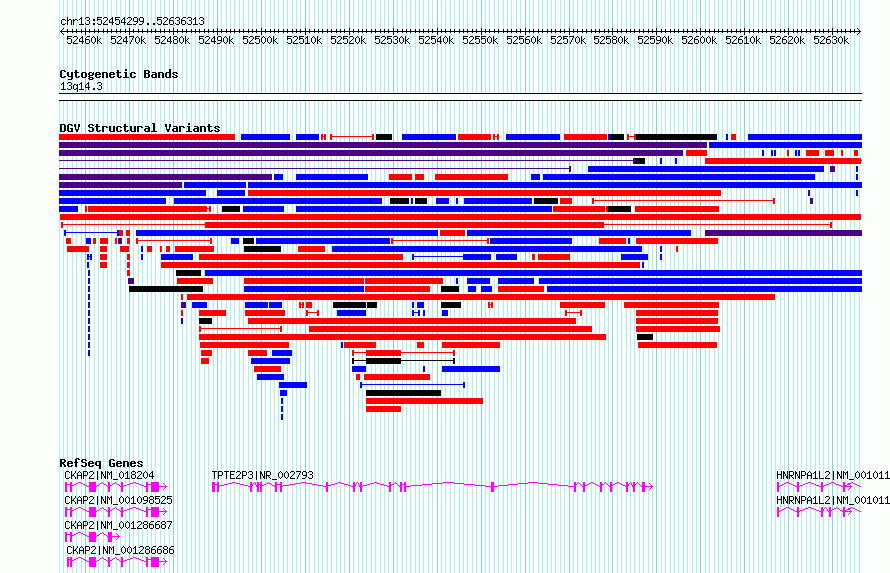This screenshot has width=890, height=573.
Task: Click the bottom-most black variant bar in DGV stack
Action: pyautogui.click(x=404, y=393)
